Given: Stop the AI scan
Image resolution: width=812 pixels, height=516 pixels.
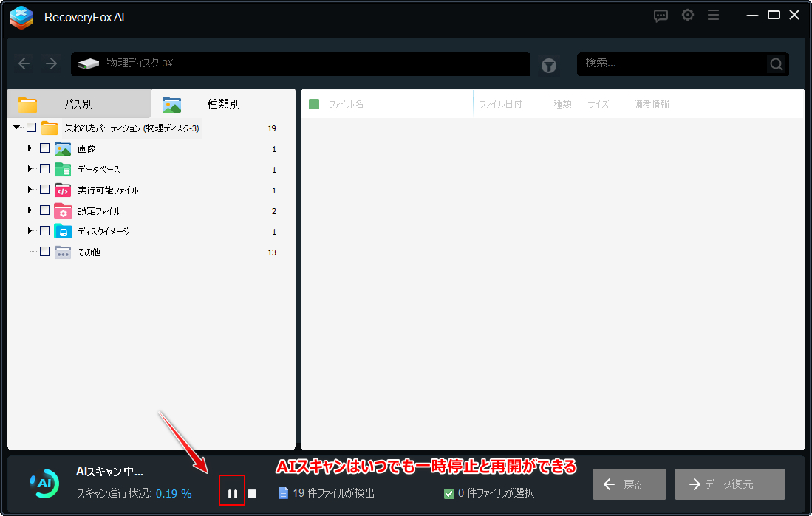Looking at the screenshot, I should (252, 494).
